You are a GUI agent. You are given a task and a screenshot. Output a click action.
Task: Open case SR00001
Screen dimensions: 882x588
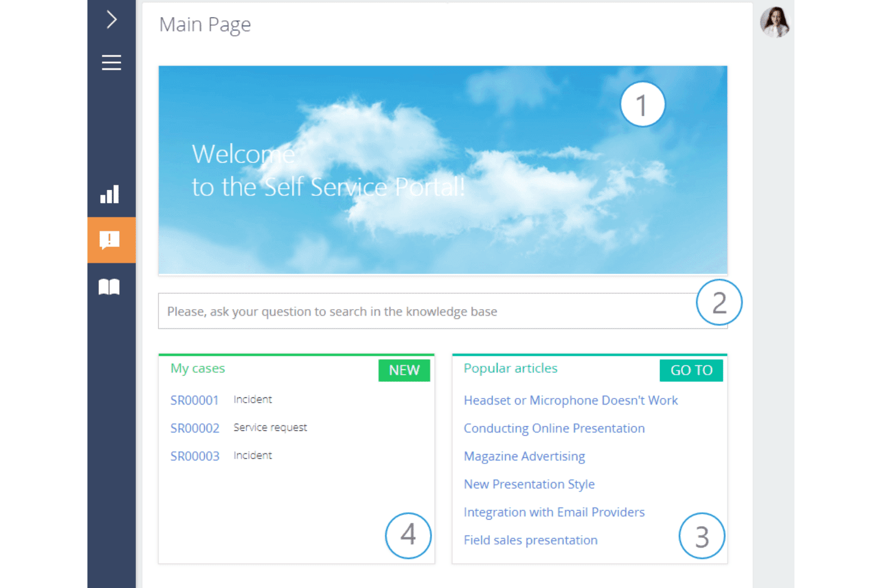pos(195,400)
